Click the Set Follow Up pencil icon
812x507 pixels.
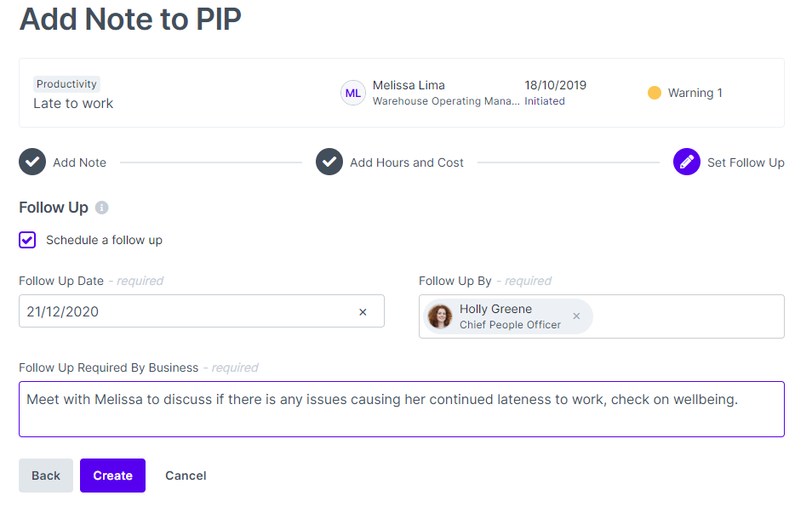(x=687, y=162)
